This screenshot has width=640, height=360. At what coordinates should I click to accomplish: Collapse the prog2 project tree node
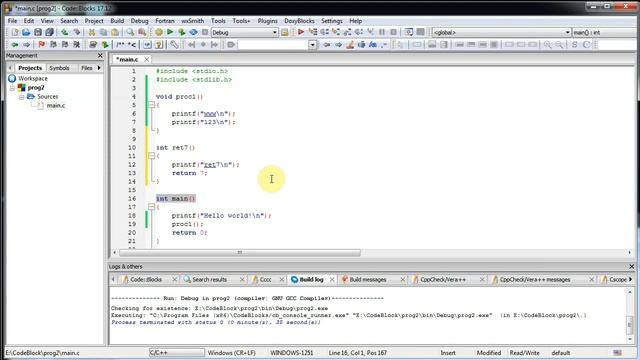pyautogui.click(x=12, y=88)
